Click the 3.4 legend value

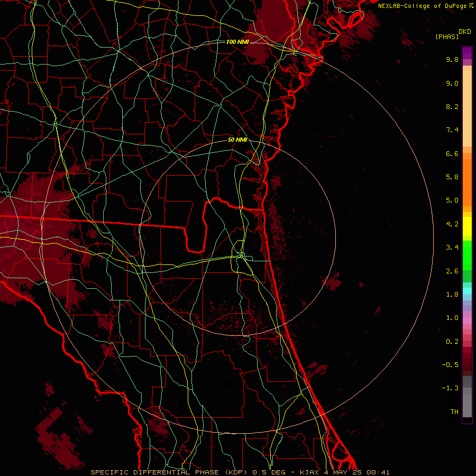tap(452, 248)
